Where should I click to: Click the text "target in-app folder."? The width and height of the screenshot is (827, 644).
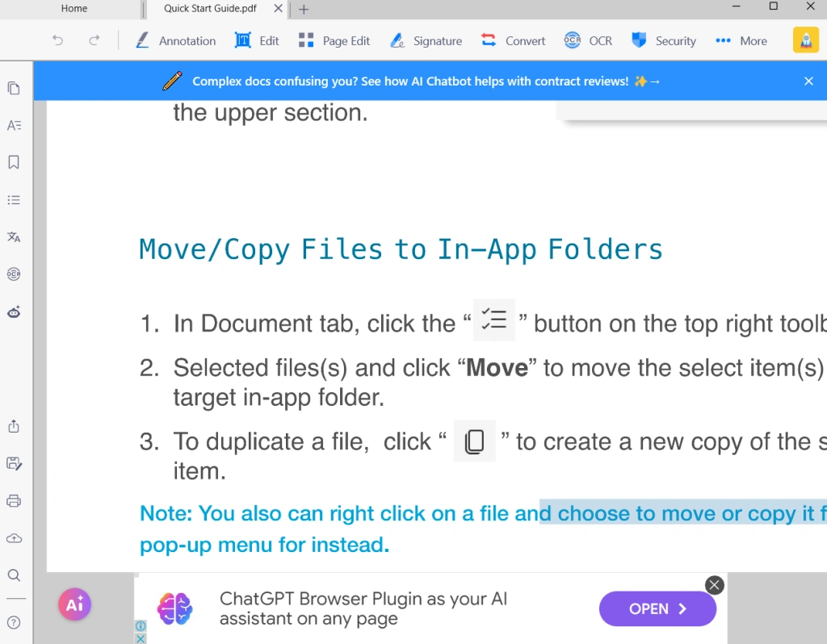coord(279,397)
